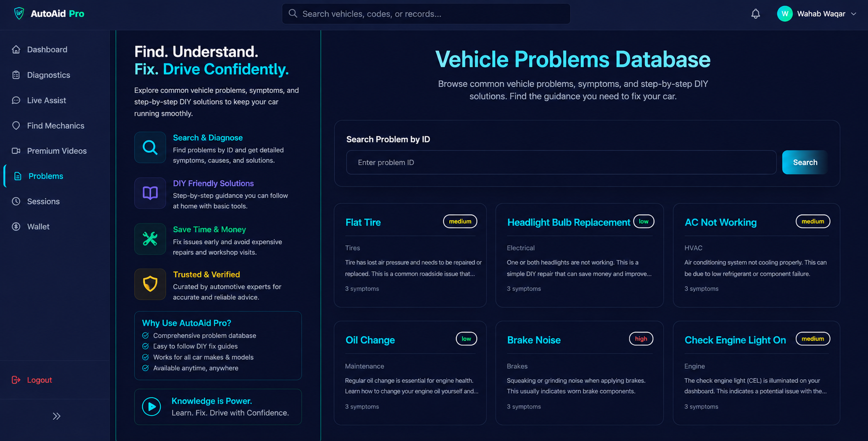The width and height of the screenshot is (868, 441).
Task: Navigate to Find Mechanics
Action: [x=55, y=126]
